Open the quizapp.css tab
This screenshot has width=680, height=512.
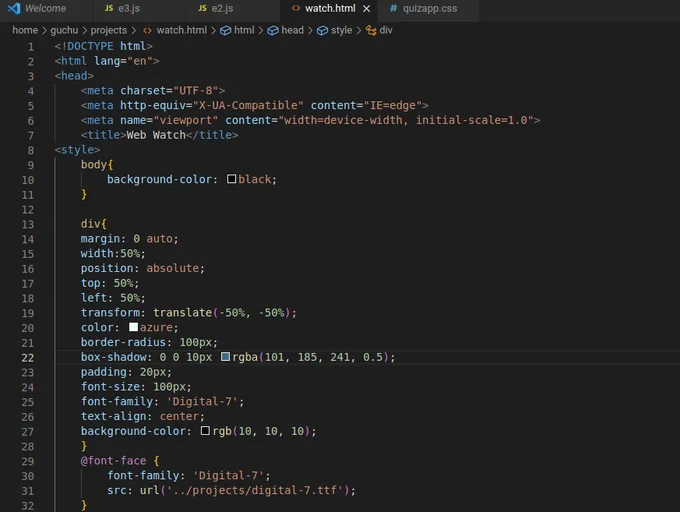click(x=429, y=9)
